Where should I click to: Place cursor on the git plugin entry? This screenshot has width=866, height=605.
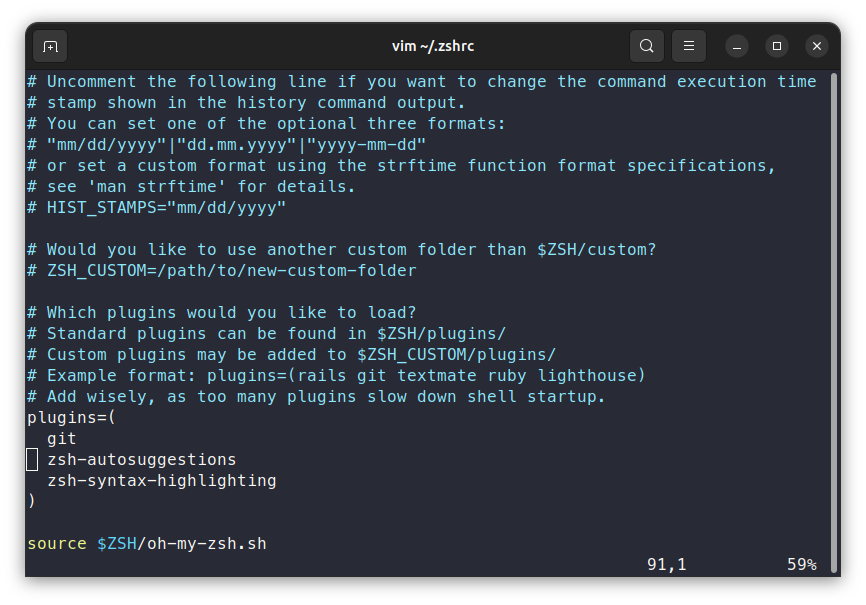click(x=61, y=438)
